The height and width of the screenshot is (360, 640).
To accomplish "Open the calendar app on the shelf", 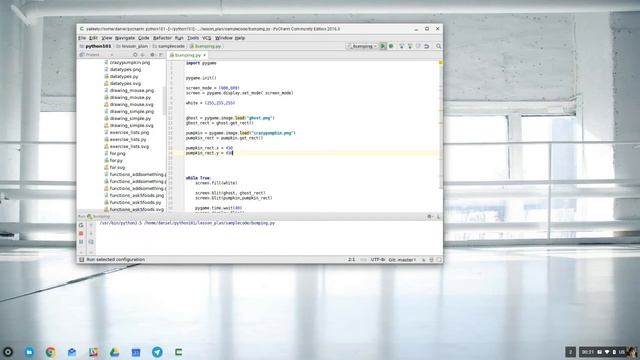I will coord(136,352).
